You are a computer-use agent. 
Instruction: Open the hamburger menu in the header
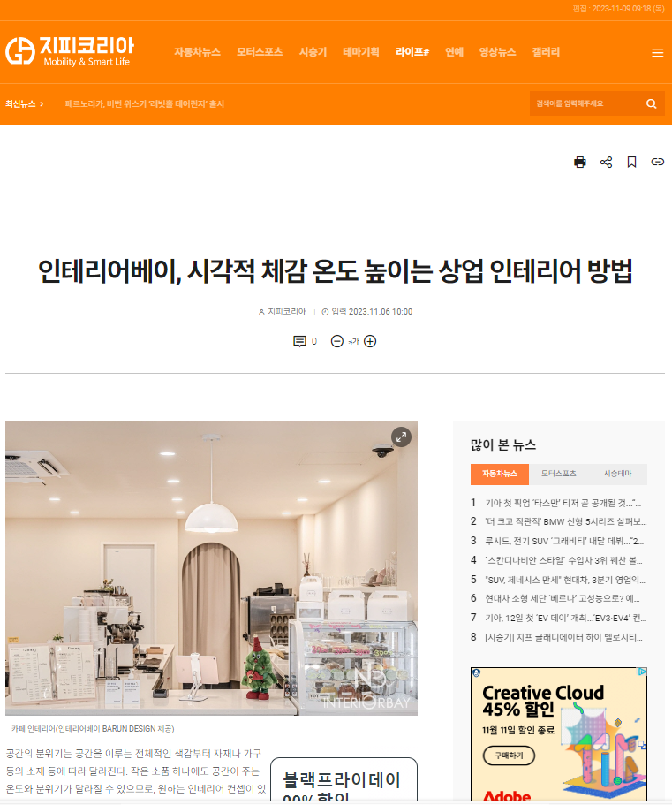(657, 52)
